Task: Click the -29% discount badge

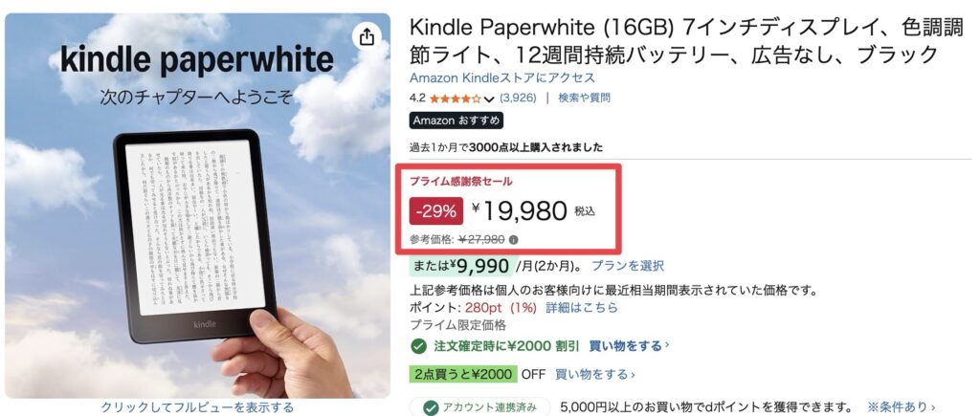Action: pyautogui.click(x=436, y=210)
